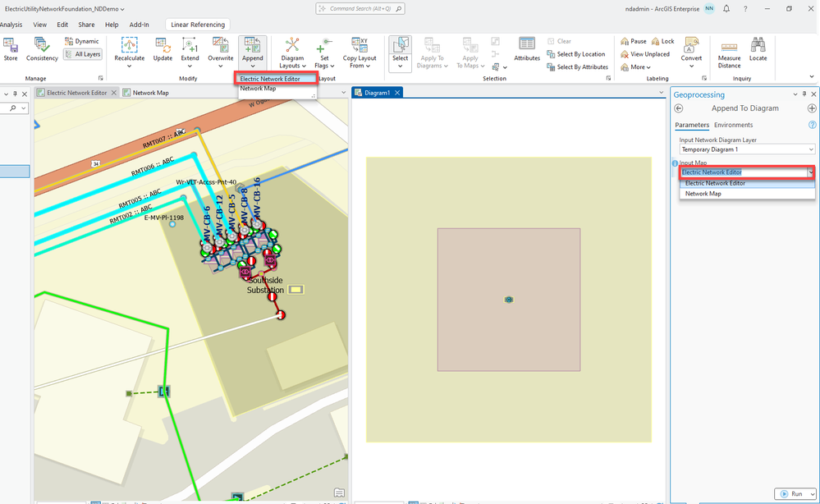Switch to the Edit ribbon tab
This screenshot has width=820, height=504.
click(62, 25)
